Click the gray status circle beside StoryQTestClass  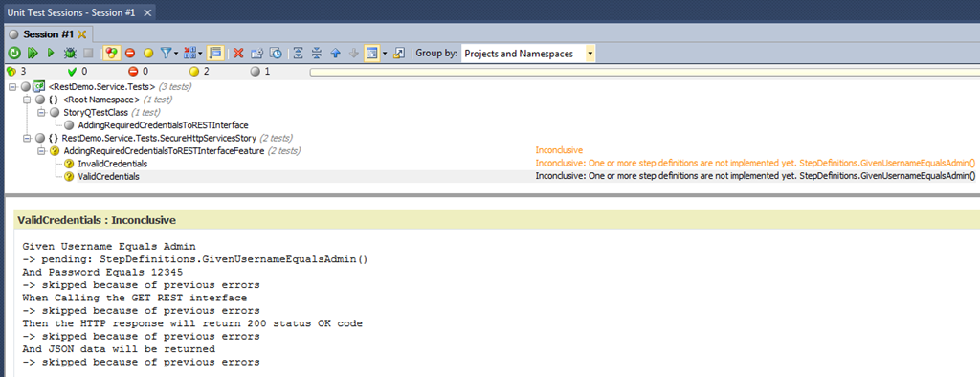(55, 113)
